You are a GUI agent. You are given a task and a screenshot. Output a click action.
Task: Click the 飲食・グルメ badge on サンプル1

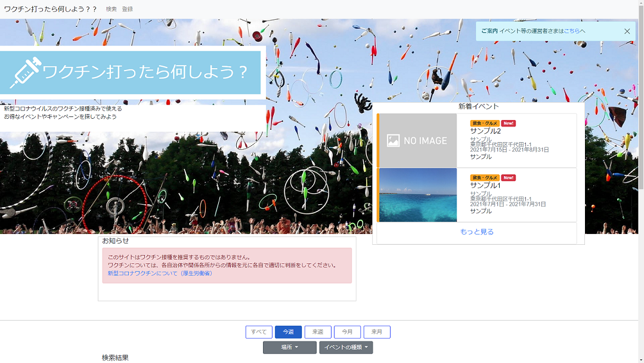pos(484,178)
